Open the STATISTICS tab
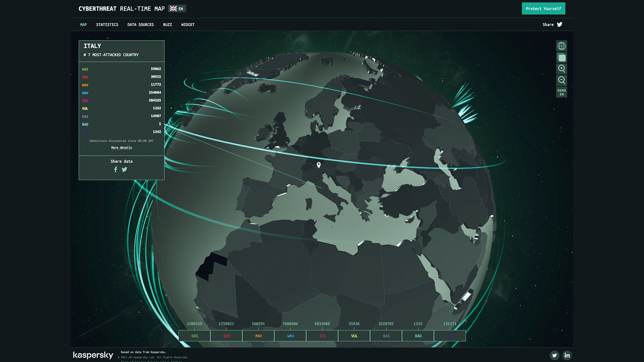The height and width of the screenshot is (362, 644). point(107,25)
